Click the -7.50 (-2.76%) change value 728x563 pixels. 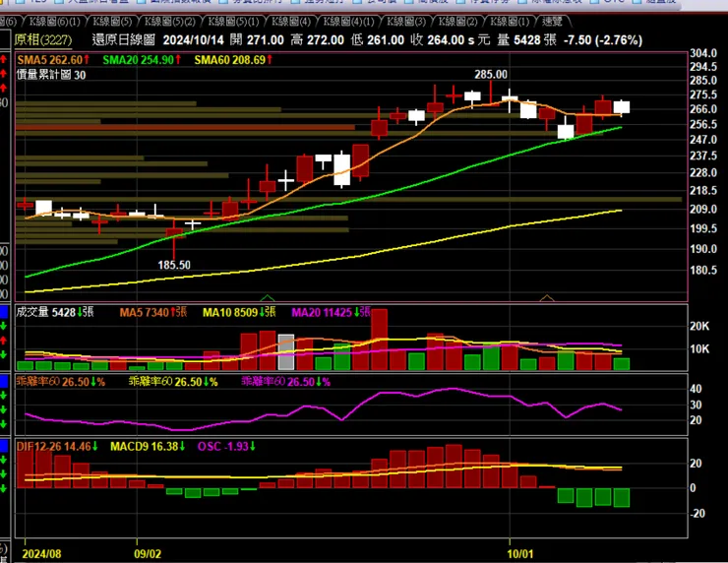[x=603, y=40]
